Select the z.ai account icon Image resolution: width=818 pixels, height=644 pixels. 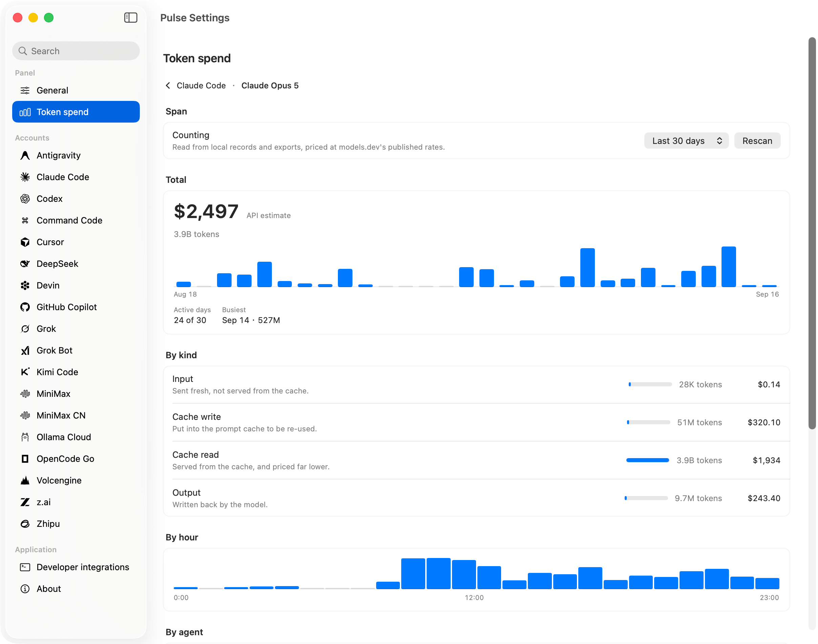[25, 502]
